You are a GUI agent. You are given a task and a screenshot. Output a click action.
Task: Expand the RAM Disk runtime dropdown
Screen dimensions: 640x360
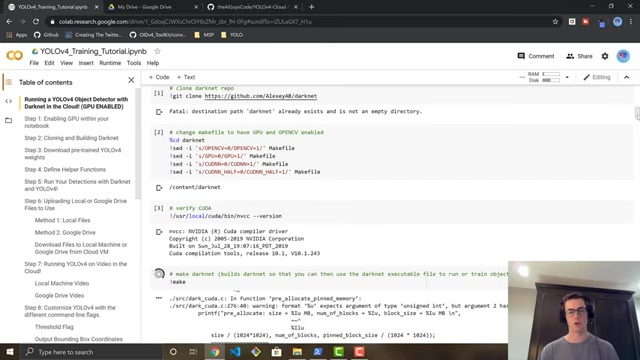pos(567,77)
